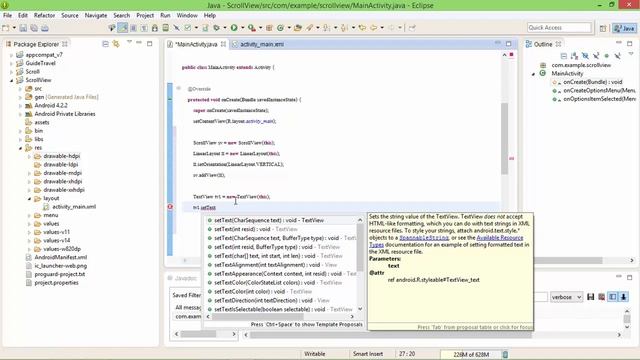Screen dimensions: 640x360
Task: Click the SpannableString link in Javadoc popup
Action: (424, 238)
